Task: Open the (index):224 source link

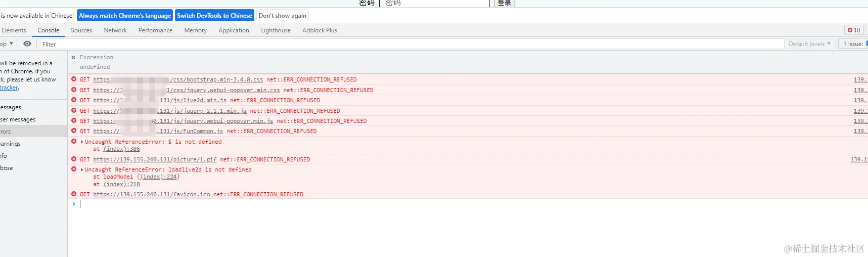Action: pyautogui.click(x=158, y=177)
